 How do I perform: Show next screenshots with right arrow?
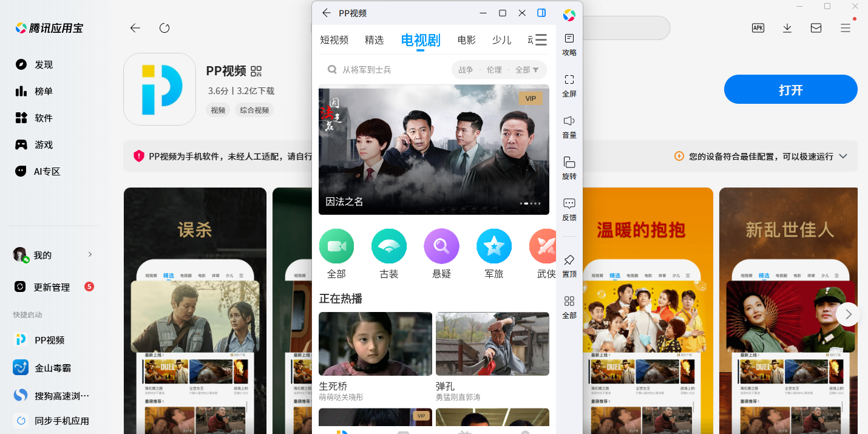pyautogui.click(x=848, y=314)
